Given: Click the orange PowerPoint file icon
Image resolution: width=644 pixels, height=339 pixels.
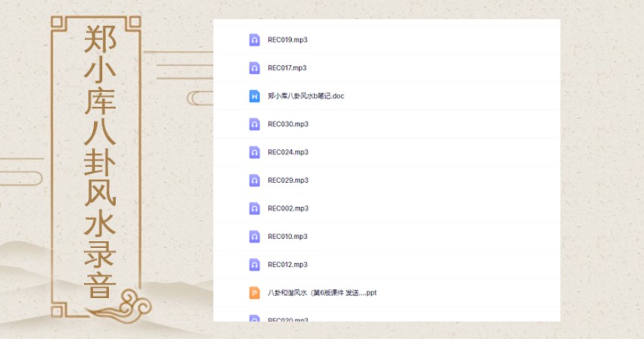Looking at the screenshot, I should tap(255, 293).
